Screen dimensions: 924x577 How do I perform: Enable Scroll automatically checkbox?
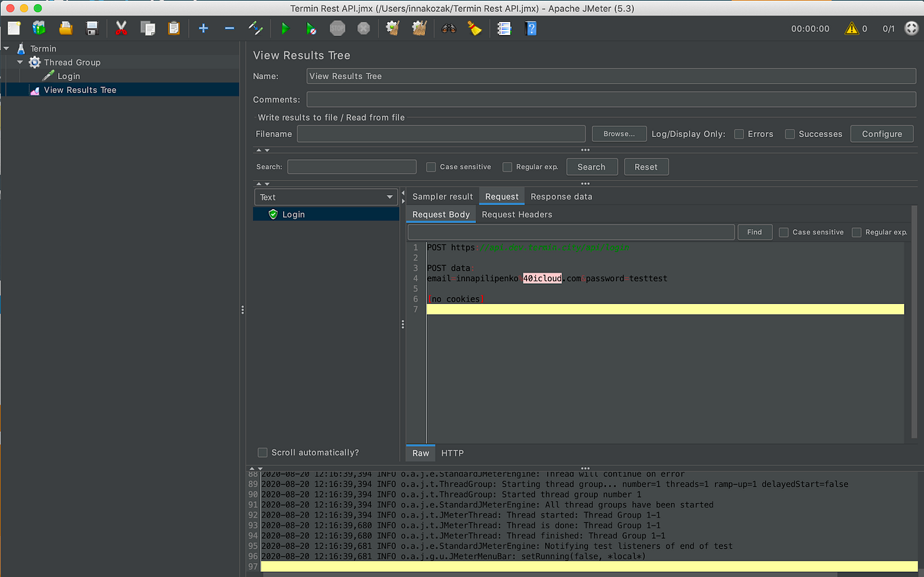[263, 452]
